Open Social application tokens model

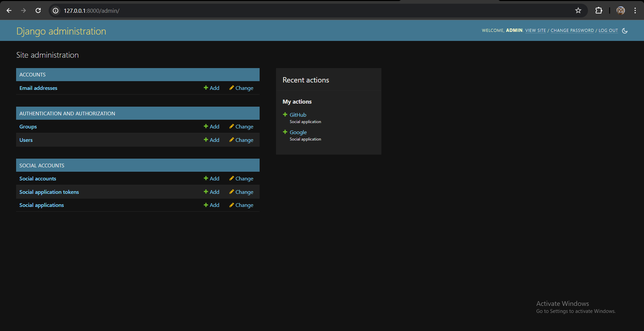(49, 192)
